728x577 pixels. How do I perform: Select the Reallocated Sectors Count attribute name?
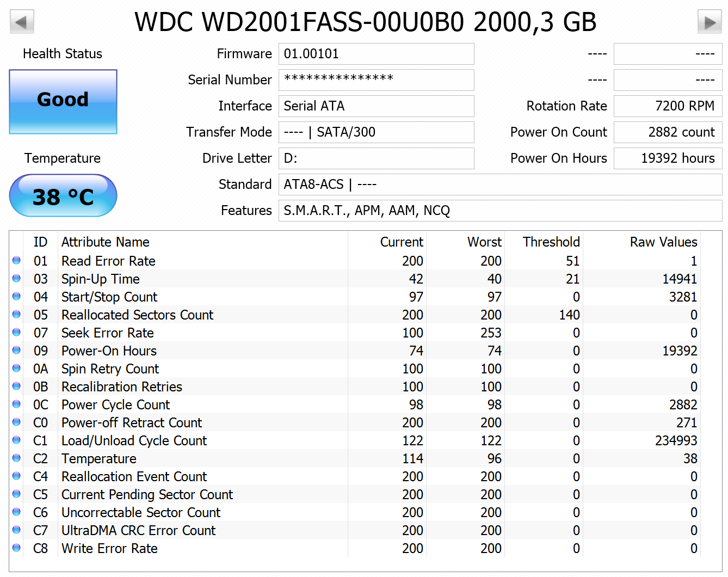(x=137, y=315)
